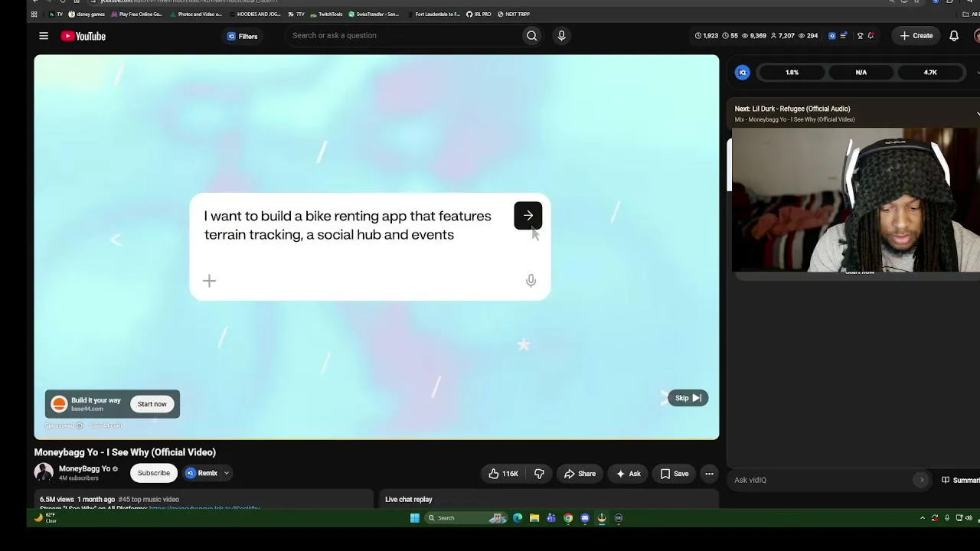Open the weather widget on taskbar
Screen dimensions: 980x551
44,518
